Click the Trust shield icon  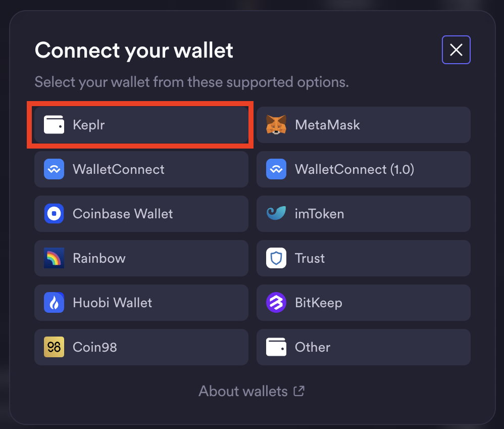pos(276,258)
